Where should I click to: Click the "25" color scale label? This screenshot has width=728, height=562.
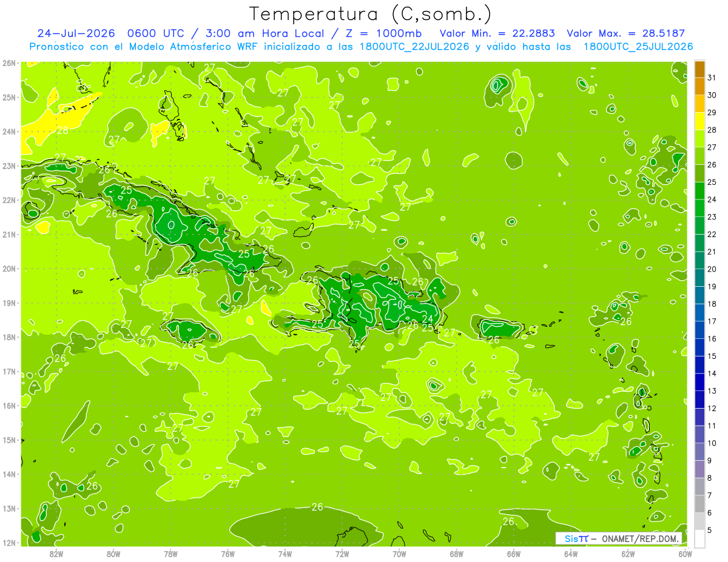point(712,182)
